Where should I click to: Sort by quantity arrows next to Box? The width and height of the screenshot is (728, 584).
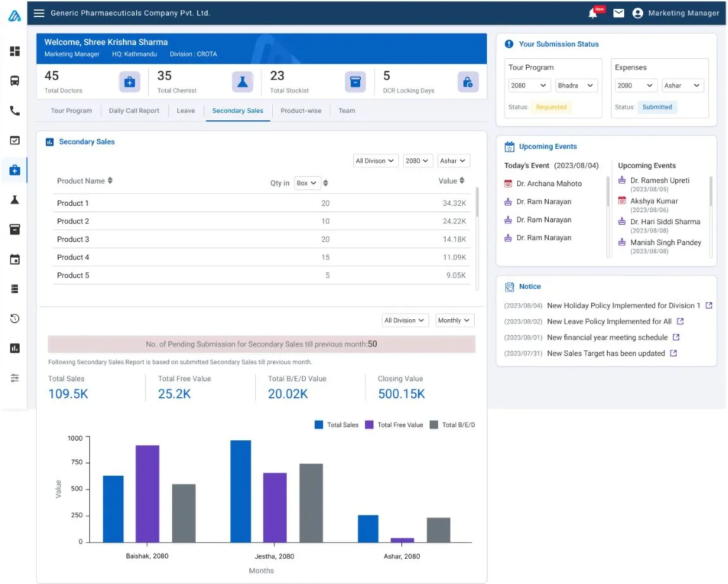(325, 183)
